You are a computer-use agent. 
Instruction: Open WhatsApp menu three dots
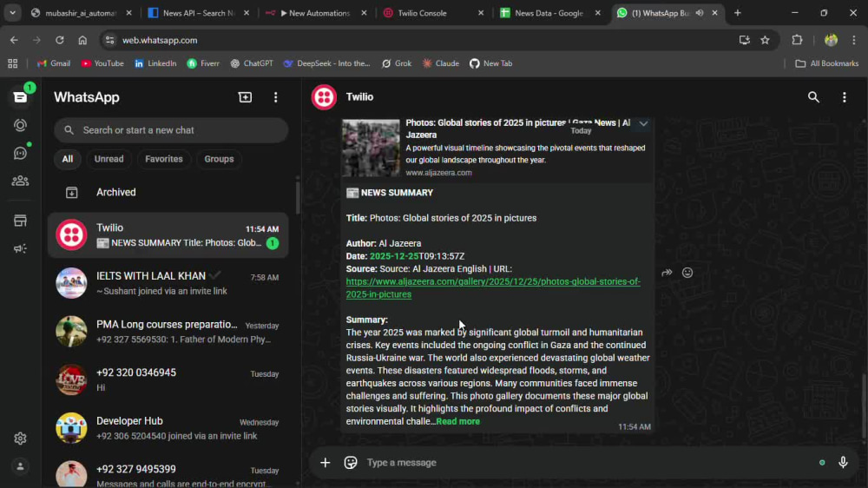coord(276,97)
